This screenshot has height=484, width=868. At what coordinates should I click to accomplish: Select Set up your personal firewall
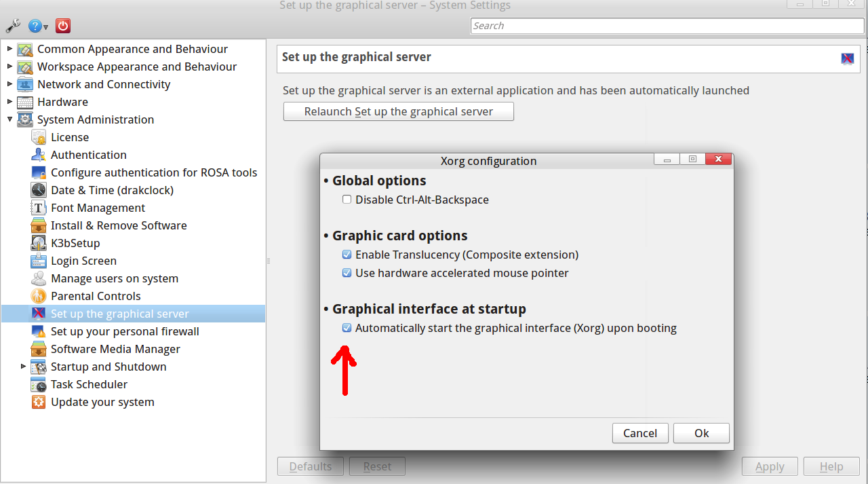(125, 331)
